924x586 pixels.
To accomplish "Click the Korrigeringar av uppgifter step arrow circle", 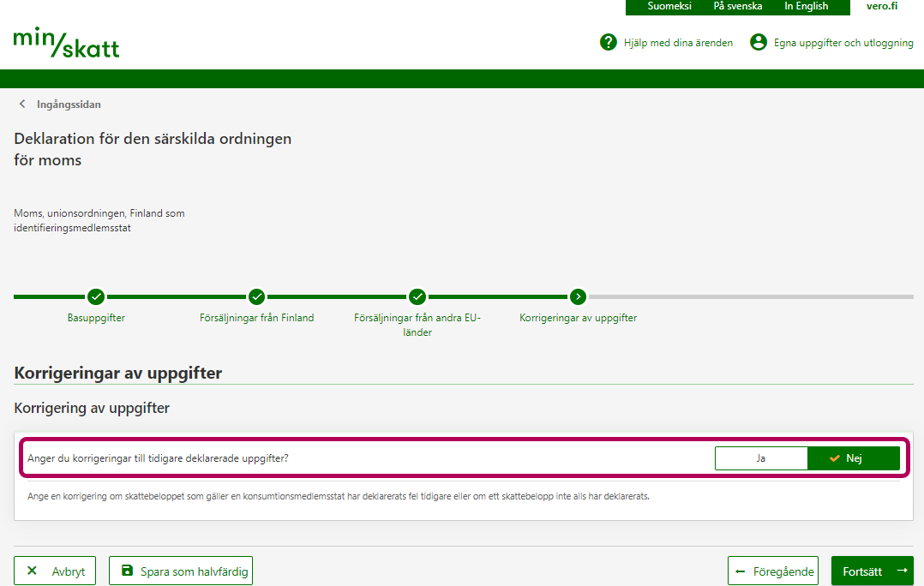I will click(578, 296).
